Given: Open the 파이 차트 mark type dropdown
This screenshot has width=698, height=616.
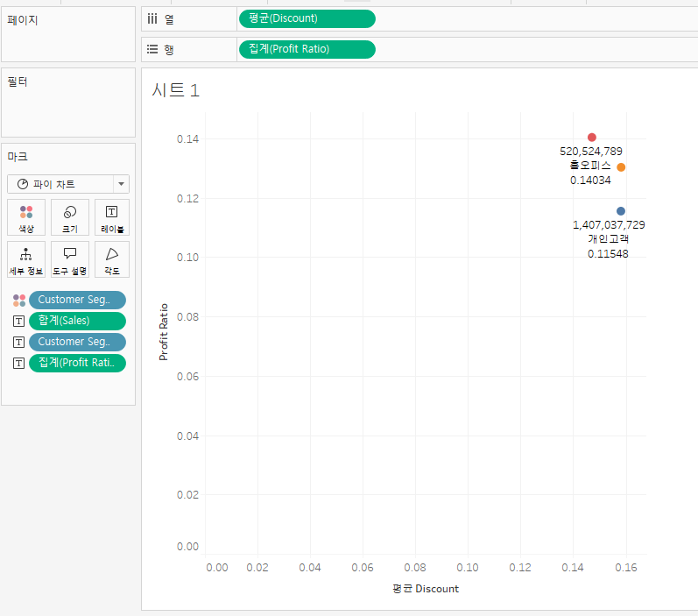Looking at the screenshot, I should pyautogui.click(x=121, y=184).
